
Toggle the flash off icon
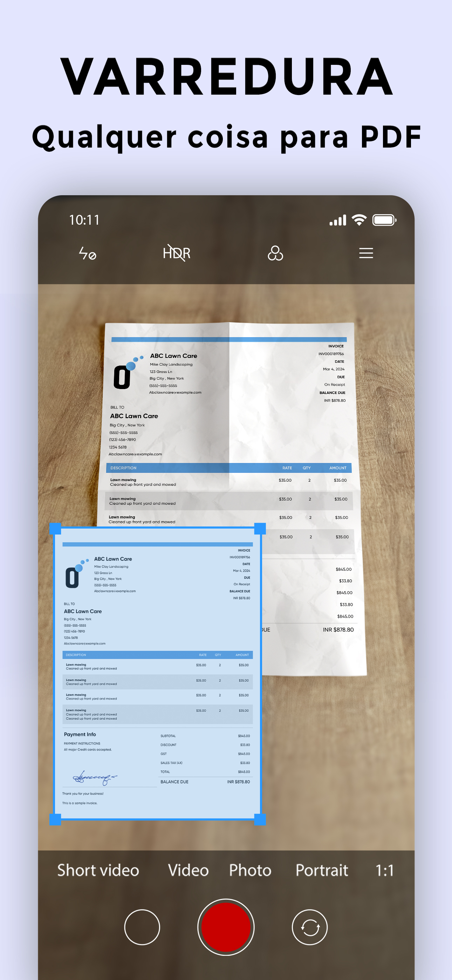[x=87, y=253]
